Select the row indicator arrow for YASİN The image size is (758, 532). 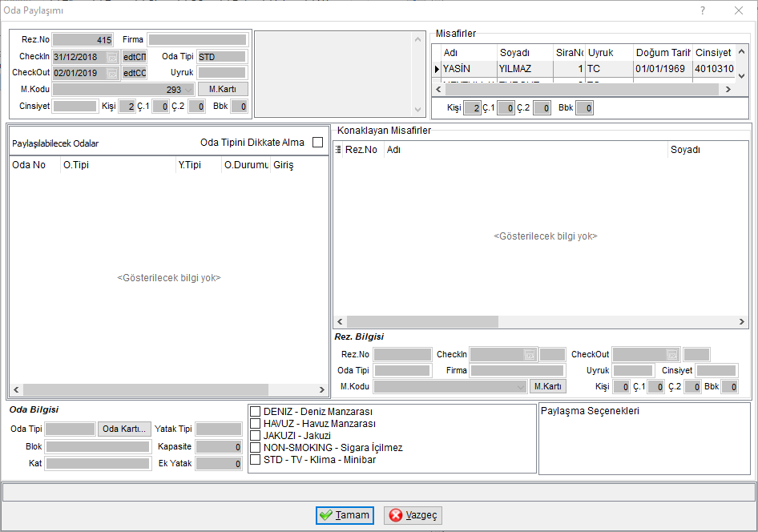[437, 69]
